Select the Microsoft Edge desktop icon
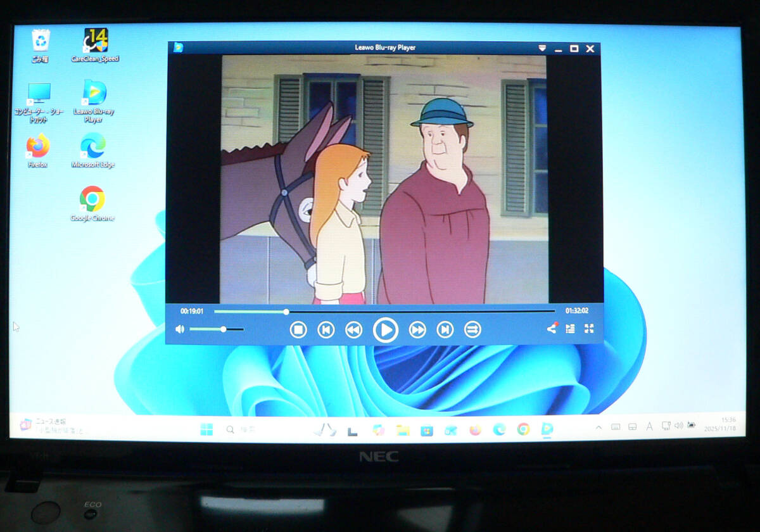This screenshot has height=532, width=760. tap(93, 150)
